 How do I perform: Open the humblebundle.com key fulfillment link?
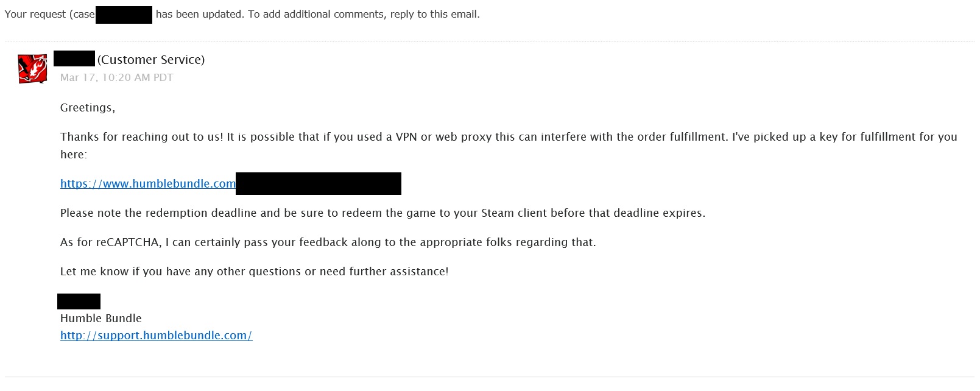(147, 184)
